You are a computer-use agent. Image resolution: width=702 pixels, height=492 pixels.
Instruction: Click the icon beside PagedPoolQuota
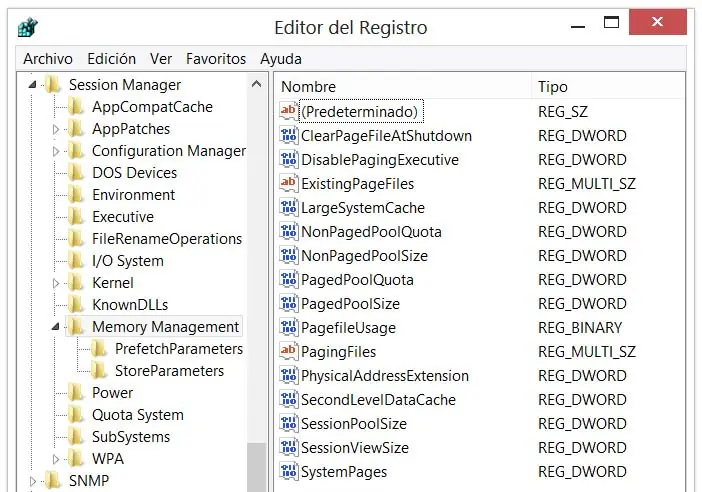[x=289, y=279]
